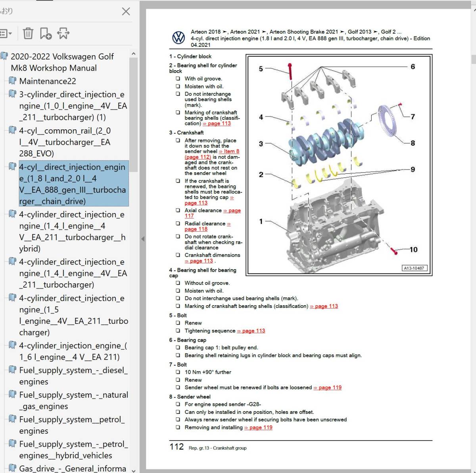Open the bookmark options menu
The image size is (476, 473).
click(6, 34)
